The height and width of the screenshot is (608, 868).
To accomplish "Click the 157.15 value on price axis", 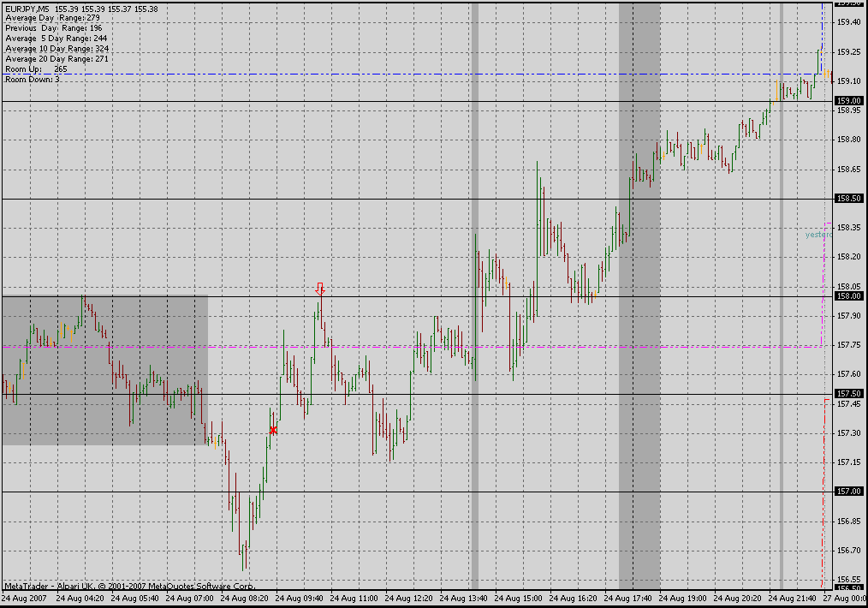I will click(848, 462).
